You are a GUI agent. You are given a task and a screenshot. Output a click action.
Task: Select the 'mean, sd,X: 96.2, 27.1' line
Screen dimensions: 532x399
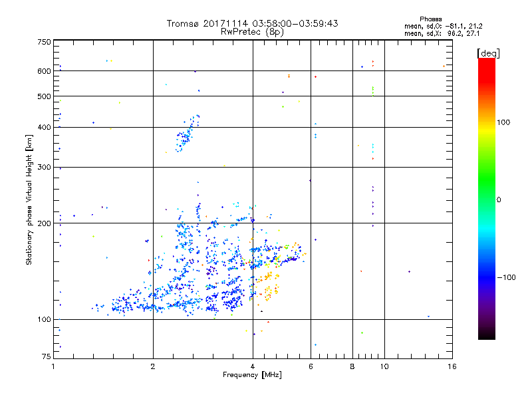pos(442,33)
